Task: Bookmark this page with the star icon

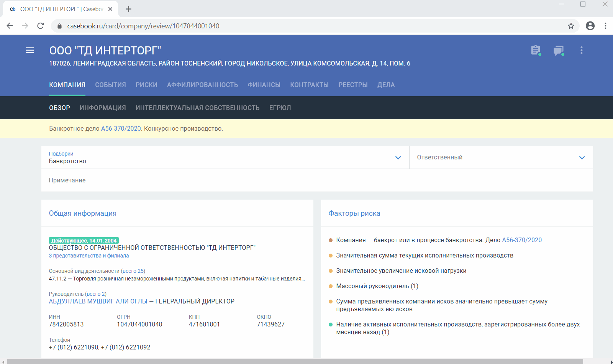Action: pos(571,26)
